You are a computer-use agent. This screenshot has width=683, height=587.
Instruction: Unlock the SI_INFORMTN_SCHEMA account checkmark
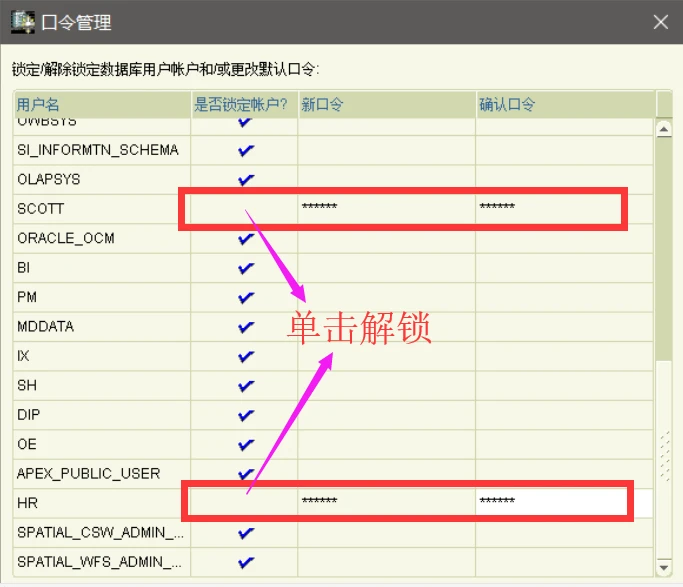tap(246, 150)
